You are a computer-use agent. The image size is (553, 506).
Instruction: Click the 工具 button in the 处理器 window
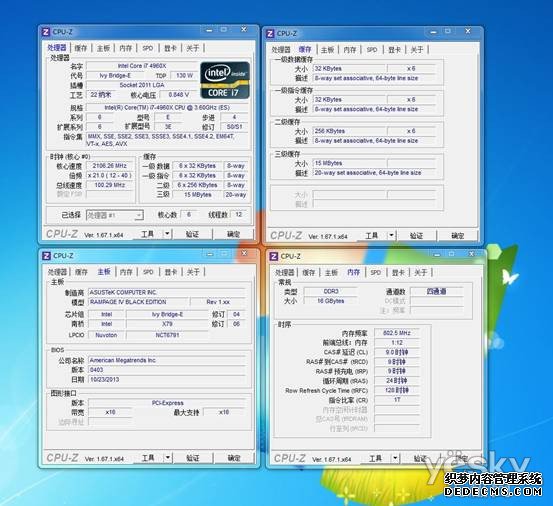pos(147,234)
